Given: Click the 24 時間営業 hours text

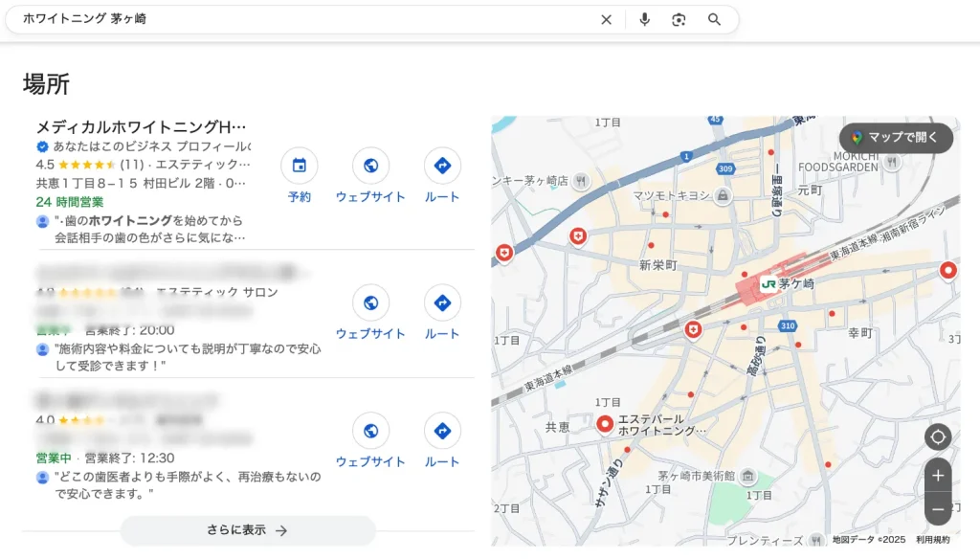Looking at the screenshot, I should tap(69, 202).
